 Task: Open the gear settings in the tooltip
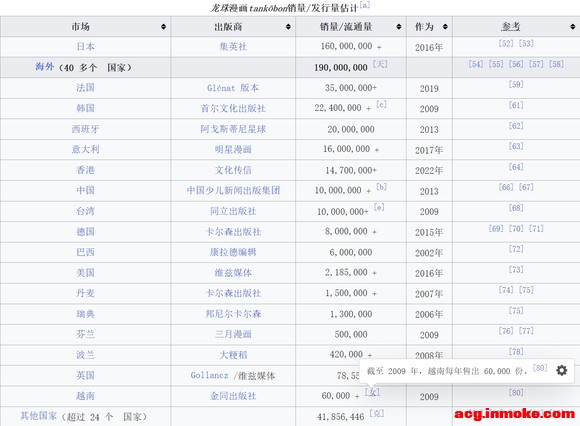(562, 370)
